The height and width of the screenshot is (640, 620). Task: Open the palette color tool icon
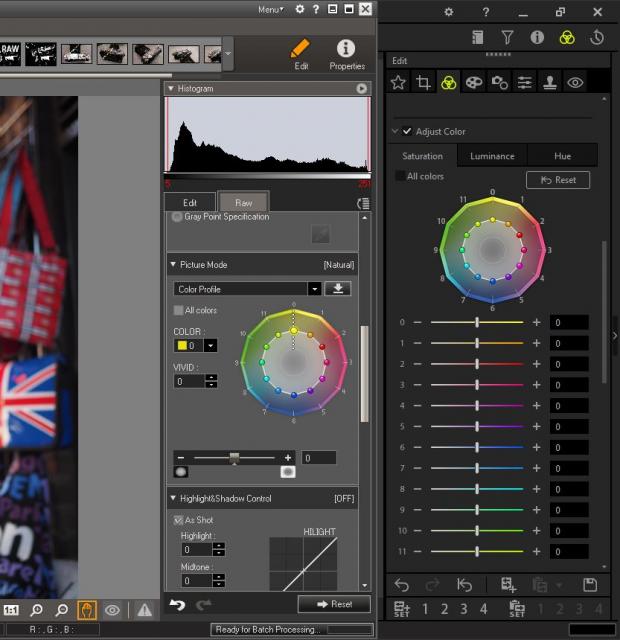coord(474,83)
